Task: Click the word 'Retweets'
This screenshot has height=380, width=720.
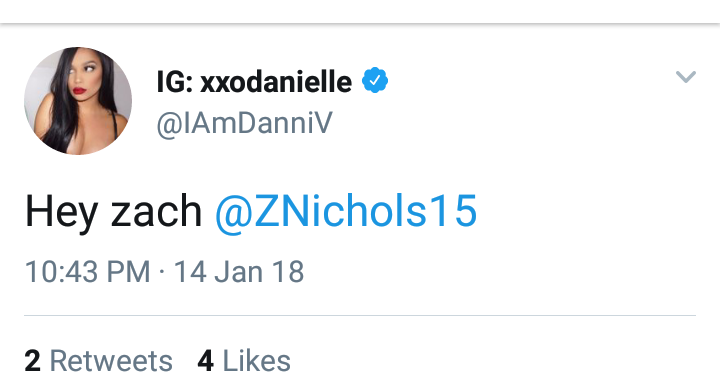Action: pos(111,361)
